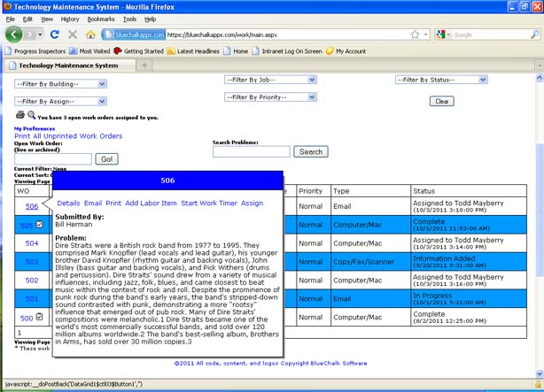Open the View menu
The height and width of the screenshot is (392, 544).
[47, 19]
